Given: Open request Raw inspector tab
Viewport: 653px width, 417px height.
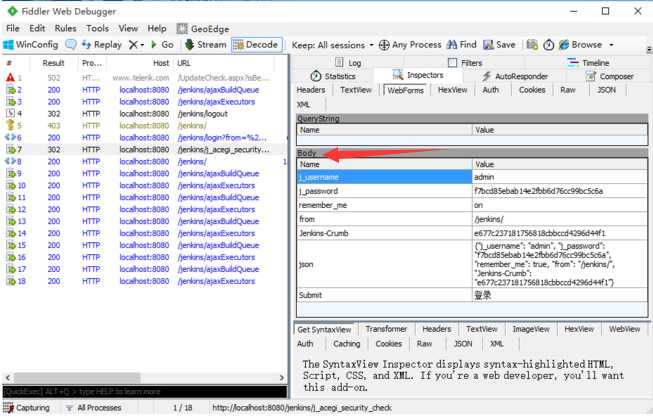Looking at the screenshot, I should [x=568, y=90].
